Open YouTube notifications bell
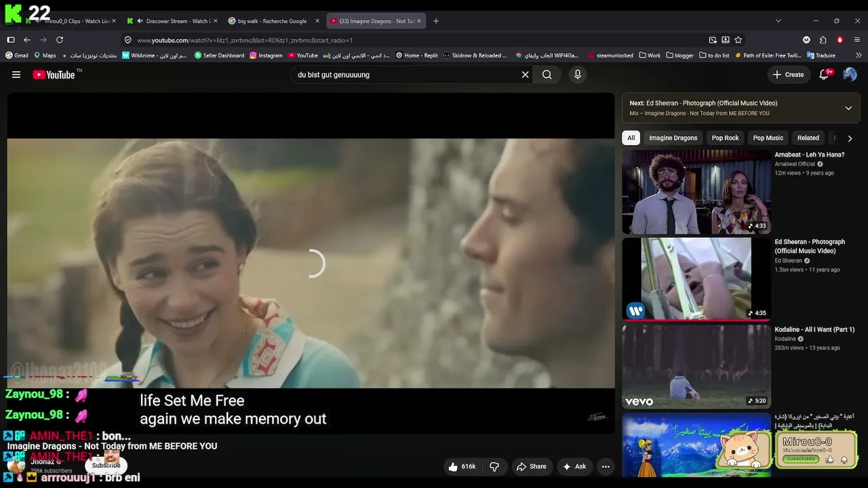This screenshot has width=868, height=488. pyautogui.click(x=825, y=75)
